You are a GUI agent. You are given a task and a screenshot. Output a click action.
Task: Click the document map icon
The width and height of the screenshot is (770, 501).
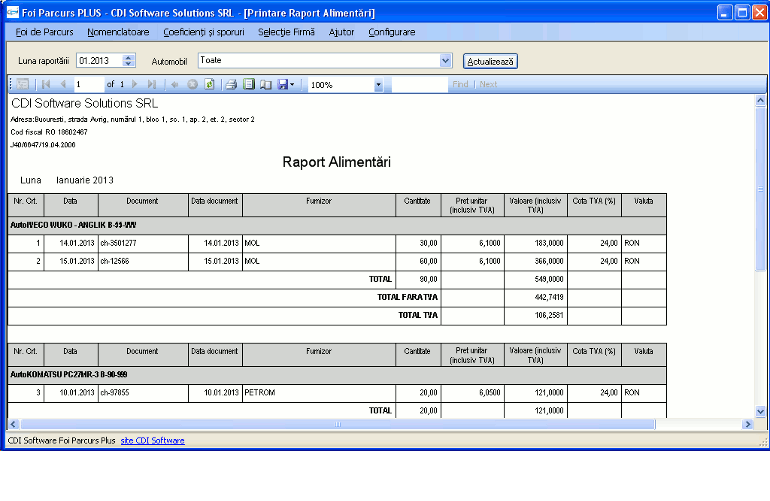point(22,85)
